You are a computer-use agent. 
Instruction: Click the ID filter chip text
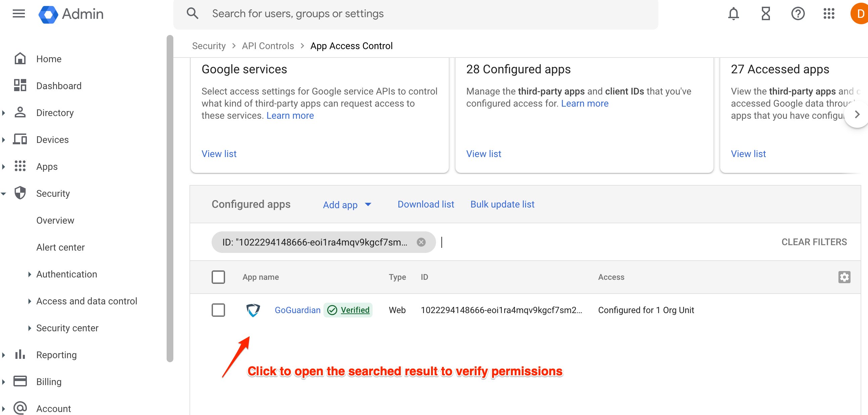click(315, 242)
